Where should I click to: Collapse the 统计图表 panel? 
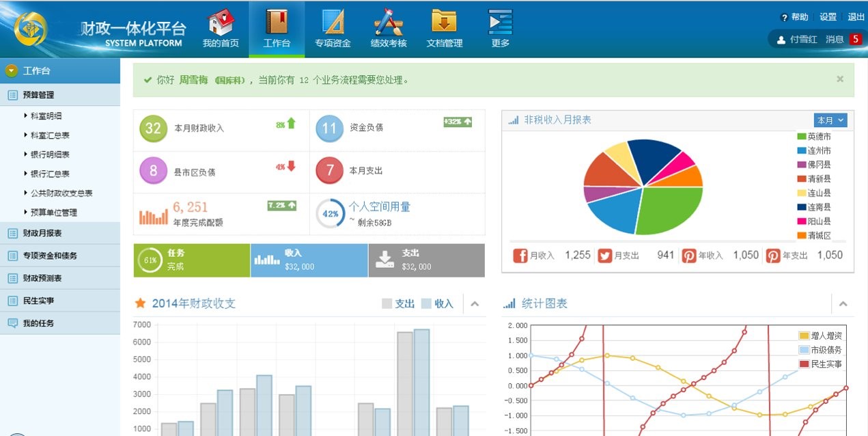coord(843,304)
